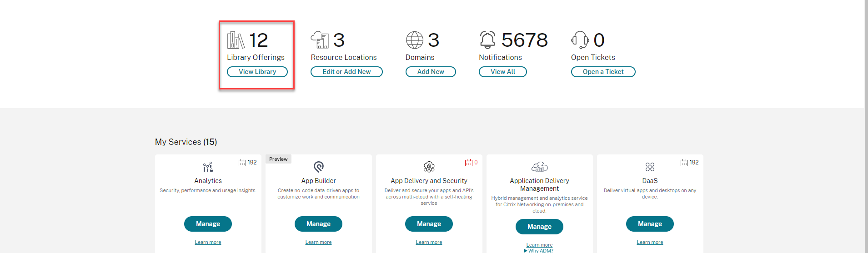Image resolution: width=868 pixels, height=253 pixels.
Task: Click the App Delivery and Security icon
Action: click(429, 167)
